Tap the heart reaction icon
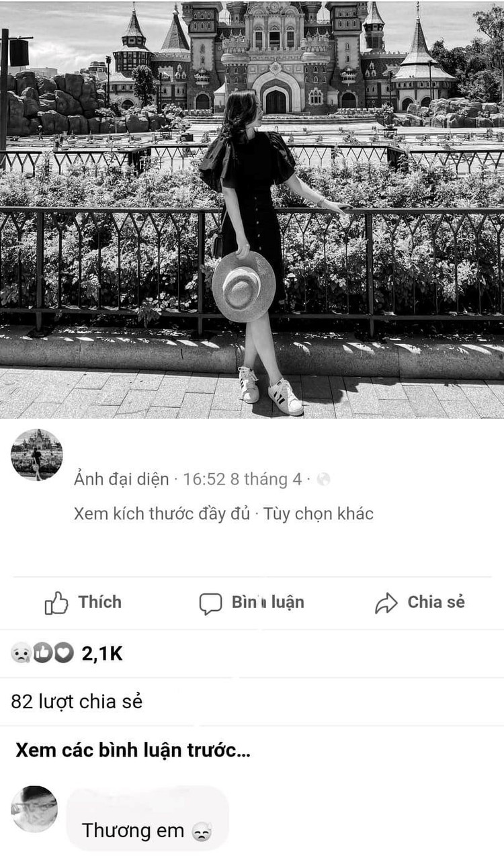 pos(63,653)
